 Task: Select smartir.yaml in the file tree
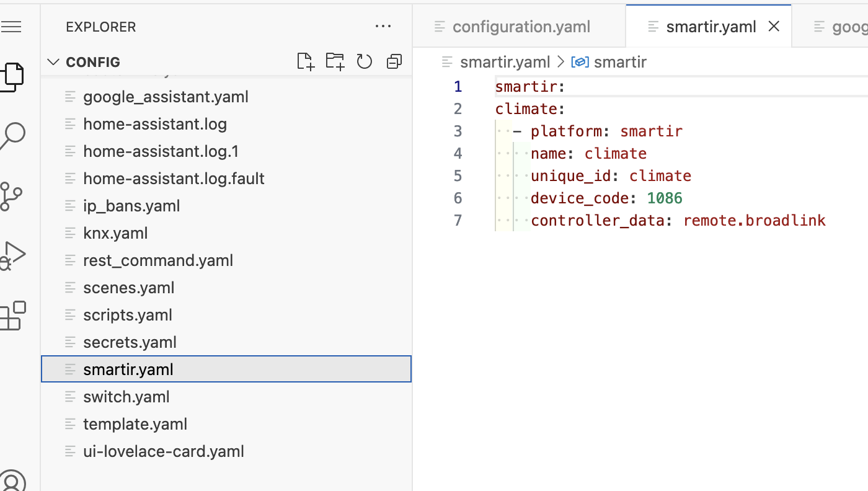226,369
